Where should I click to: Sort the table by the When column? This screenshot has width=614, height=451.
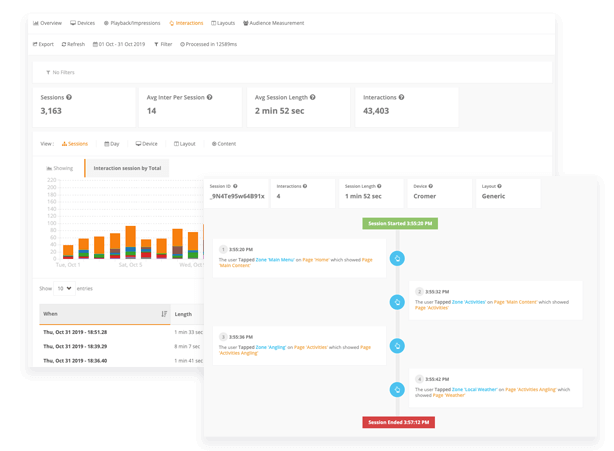click(x=105, y=314)
